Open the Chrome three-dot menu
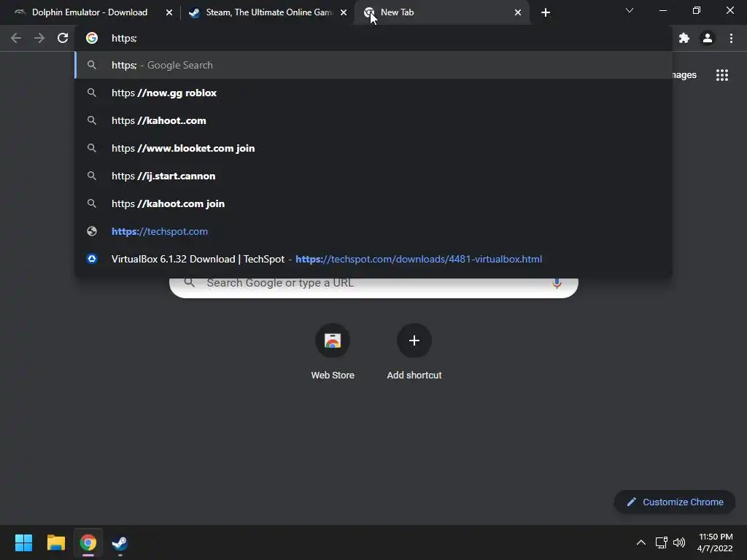747x560 pixels. coord(731,38)
